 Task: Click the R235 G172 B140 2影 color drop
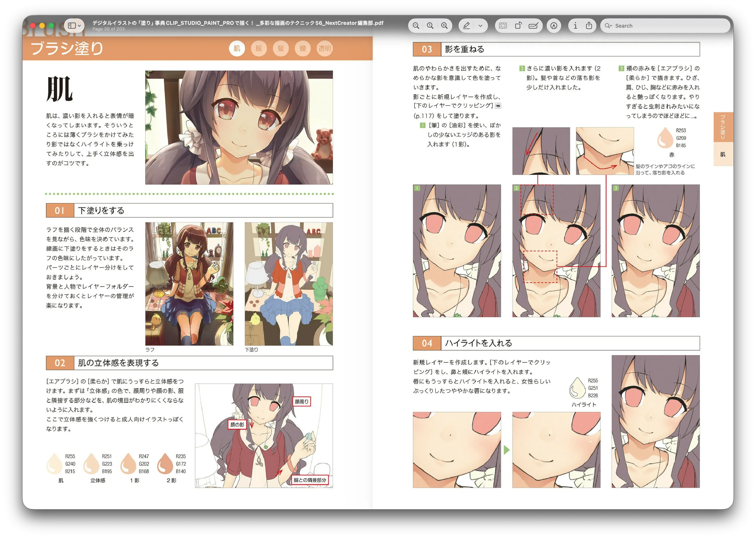(165, 464)
